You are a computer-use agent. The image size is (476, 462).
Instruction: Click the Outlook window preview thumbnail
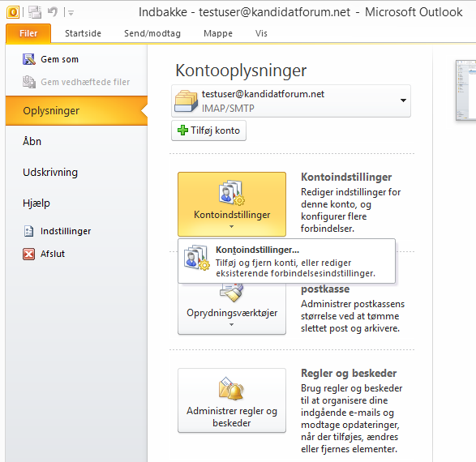[x=466, y=91]
